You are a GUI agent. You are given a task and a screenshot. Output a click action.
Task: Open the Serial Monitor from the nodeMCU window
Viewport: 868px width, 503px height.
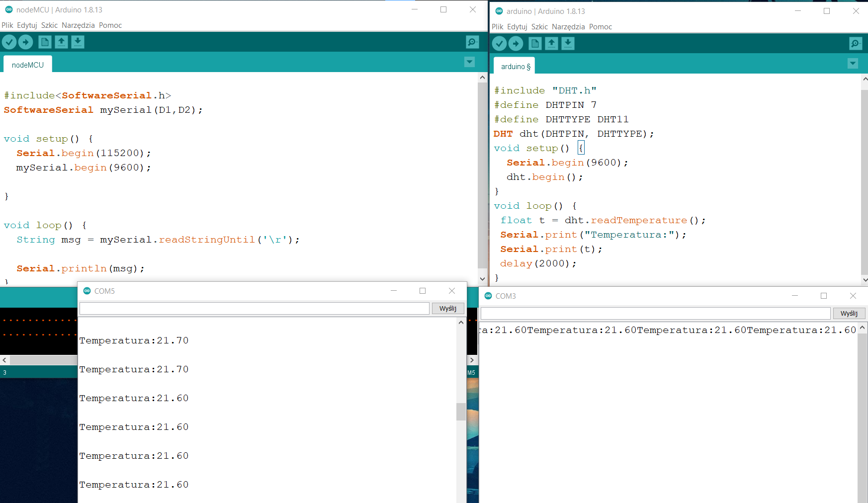(x=471, y=42)
